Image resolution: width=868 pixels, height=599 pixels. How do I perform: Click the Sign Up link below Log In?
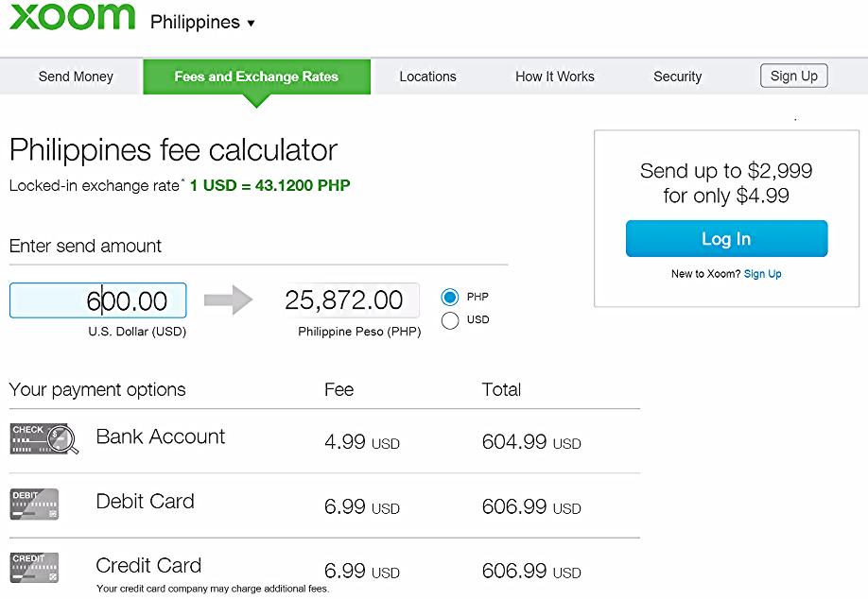762,274
